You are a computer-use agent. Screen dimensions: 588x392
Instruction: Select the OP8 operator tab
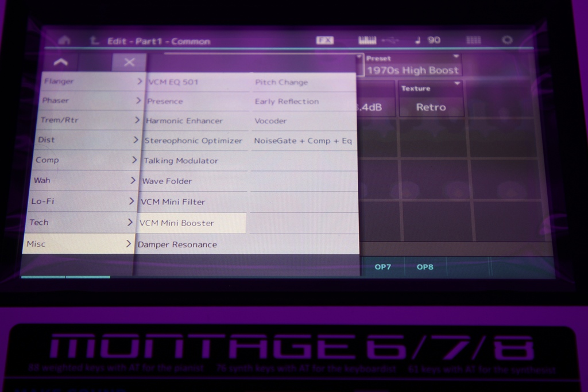(x=425, y=267)
